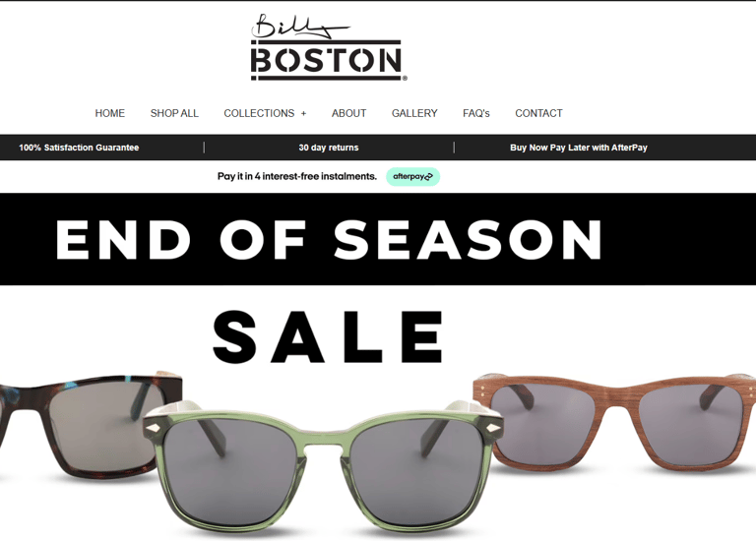Image resolution: width=756 pixels, height=541 pixels.
Task: Click 100% Satisfaction Guarantee text
Action: click(x=79, y=148)
